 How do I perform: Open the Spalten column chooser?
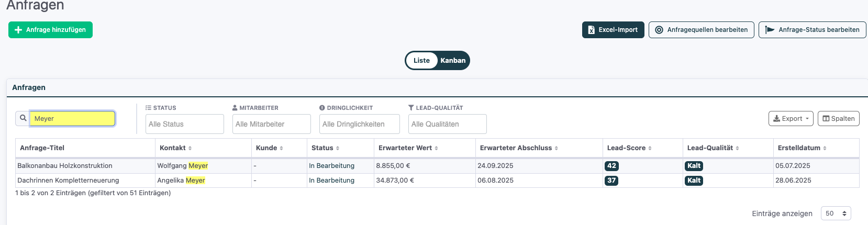click(x=839, y=119)
